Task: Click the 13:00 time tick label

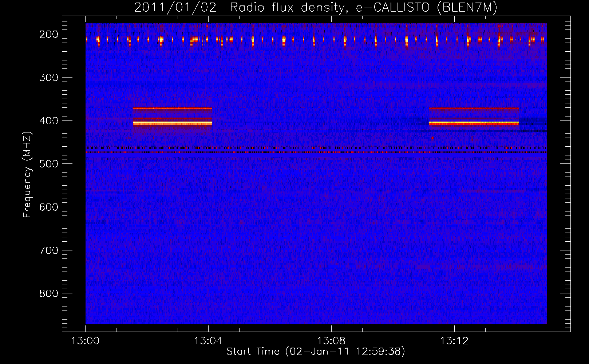Action: point(85,341)
